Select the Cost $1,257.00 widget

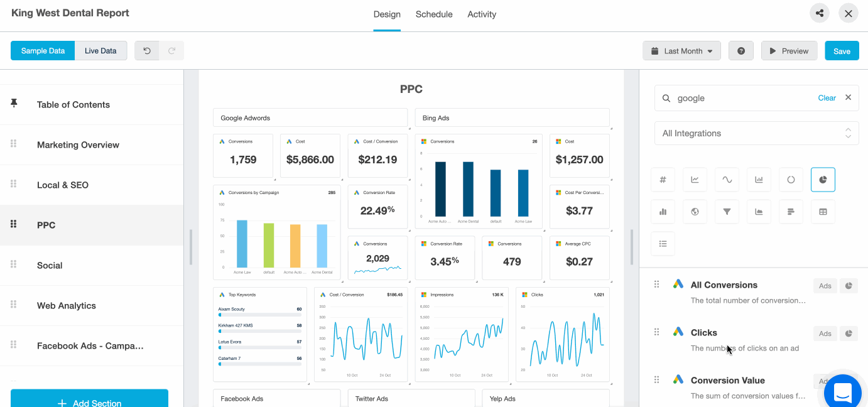(580, 156)
